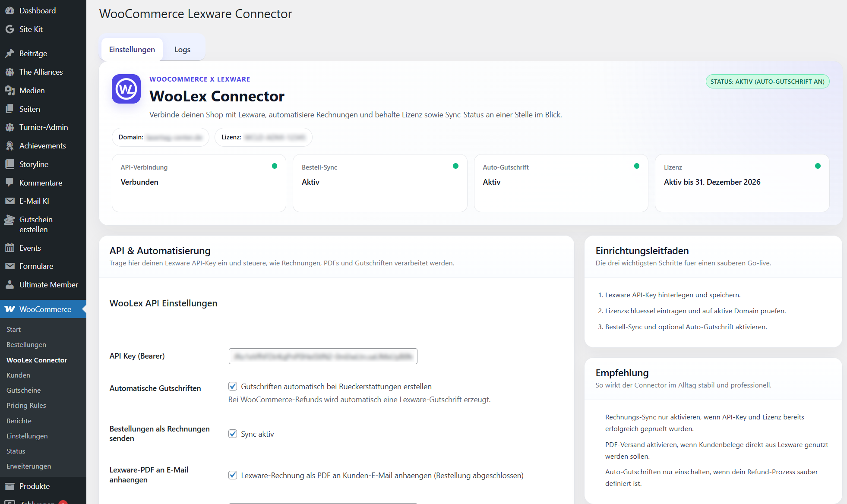
Task: Click the Formulare envelope icon
Action: coord(9,266)
